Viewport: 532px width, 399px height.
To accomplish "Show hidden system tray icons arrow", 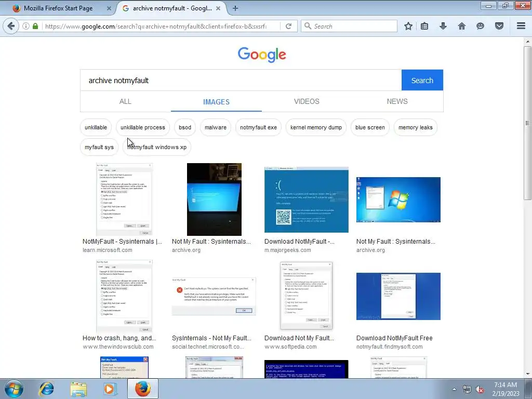I will coord(454,389).
